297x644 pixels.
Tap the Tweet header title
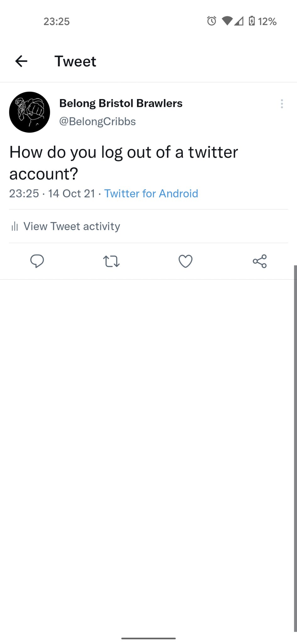point(75,61)
